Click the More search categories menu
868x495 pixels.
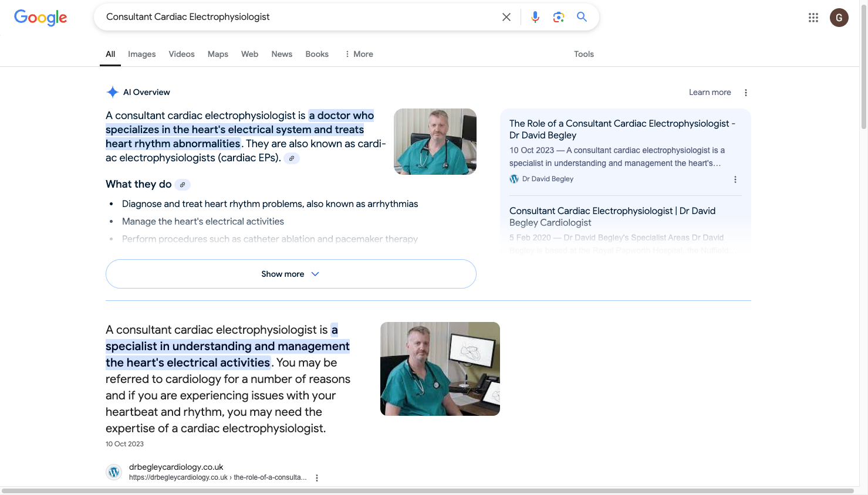tap(359, 54)
